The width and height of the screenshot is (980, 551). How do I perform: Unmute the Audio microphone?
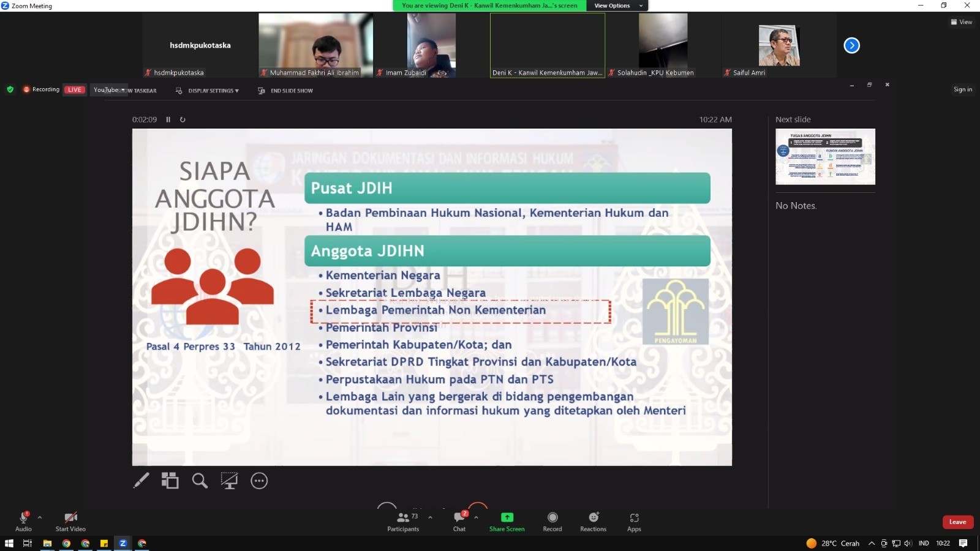(x=23, y=521)
